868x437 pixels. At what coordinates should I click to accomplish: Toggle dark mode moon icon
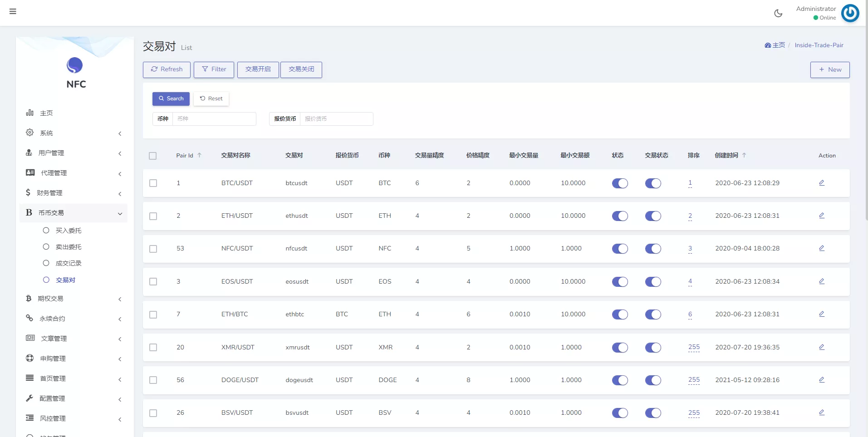click(778, 13)
